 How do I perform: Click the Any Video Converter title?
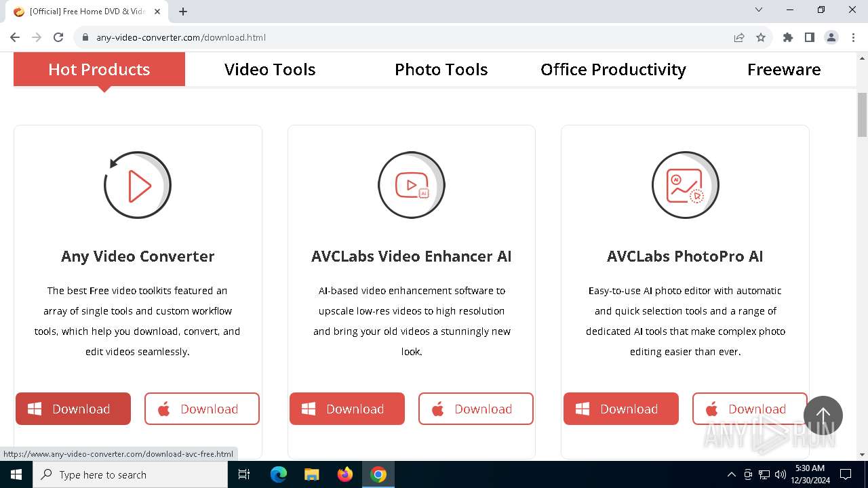pos(138,256)
